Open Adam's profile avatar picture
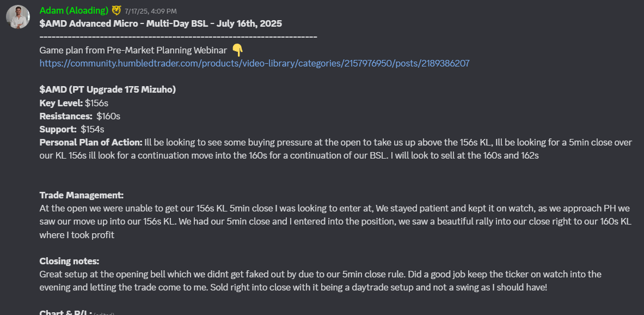The width and height of the screenshot is (644, 315). click(x=17, y=17)
